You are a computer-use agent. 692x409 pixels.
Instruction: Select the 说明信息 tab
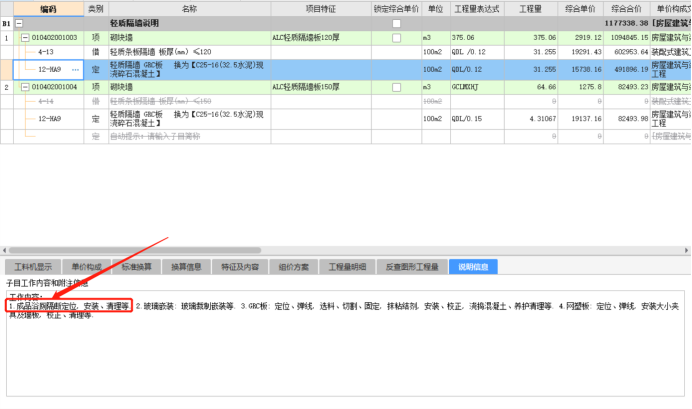[x=473, y=266]
